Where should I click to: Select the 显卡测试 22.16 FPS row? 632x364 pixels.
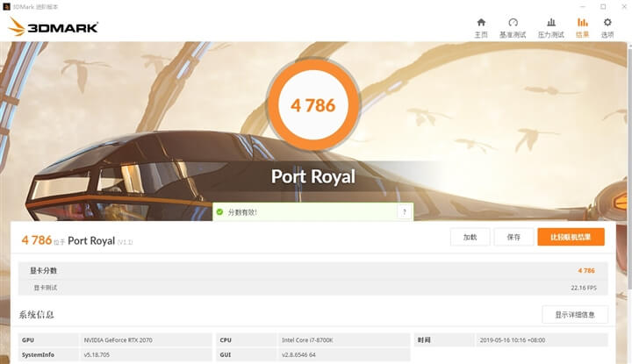point(312,287)
